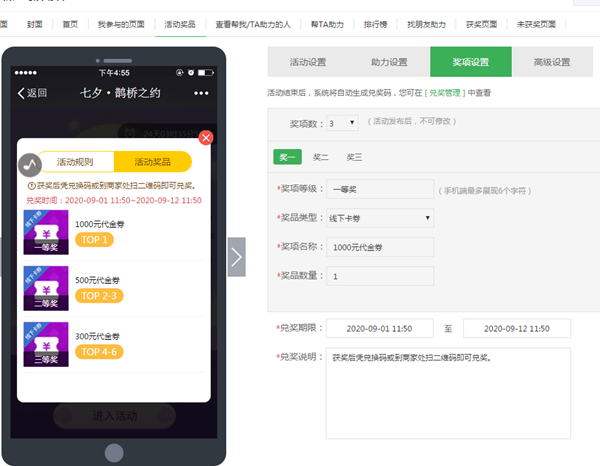This screenshot has width=600, height=466.
Task: Switch to 活动规则 toggle in popup
Action: (x=75, y=162)
